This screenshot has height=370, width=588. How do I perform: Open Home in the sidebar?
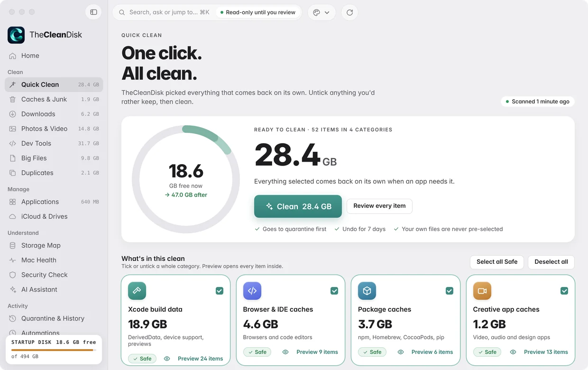tap(54, 55)
